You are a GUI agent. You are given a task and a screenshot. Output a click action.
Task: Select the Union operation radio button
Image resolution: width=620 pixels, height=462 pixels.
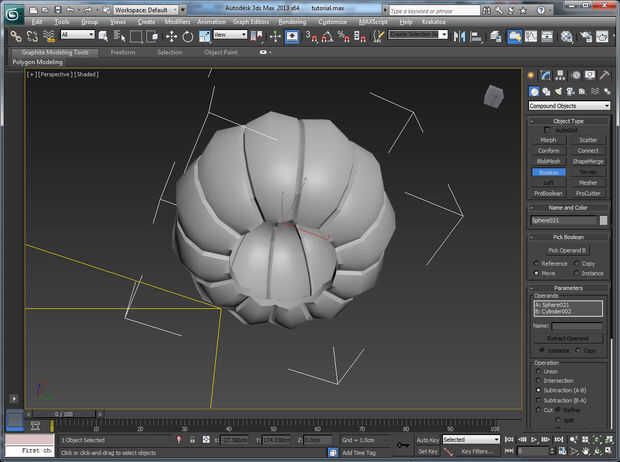[536, 371]
